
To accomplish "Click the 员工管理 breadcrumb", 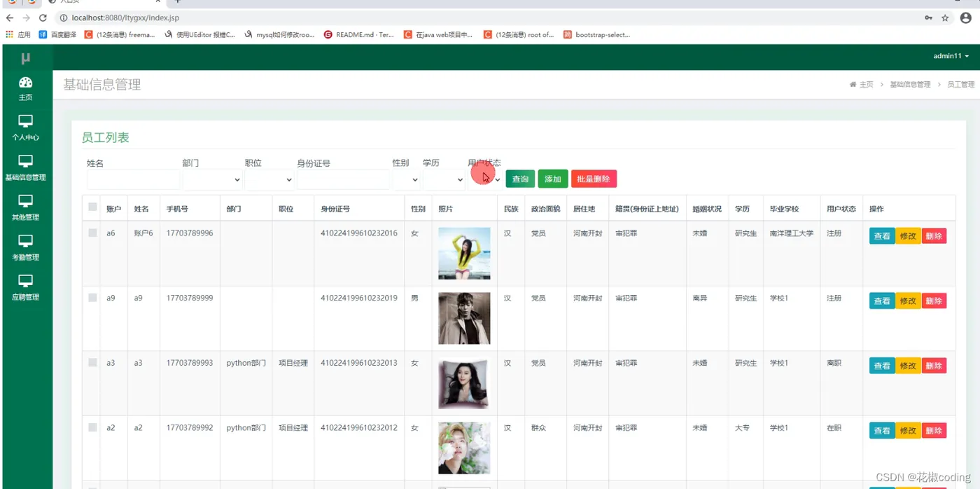I will [x=960, y=84].
